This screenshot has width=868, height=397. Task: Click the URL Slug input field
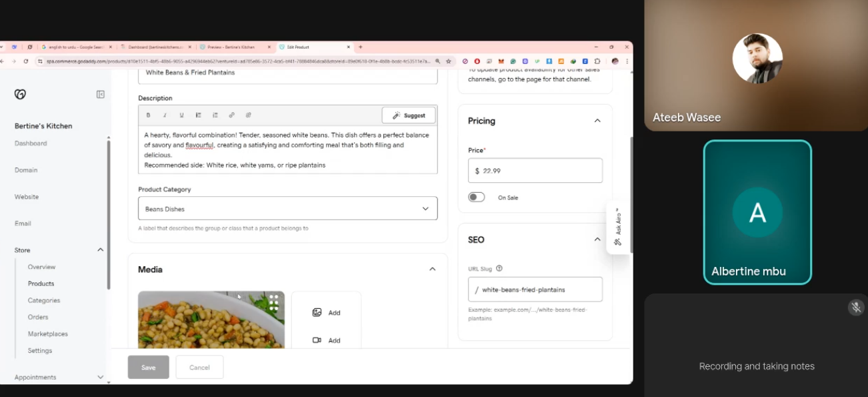coord(535,289)
